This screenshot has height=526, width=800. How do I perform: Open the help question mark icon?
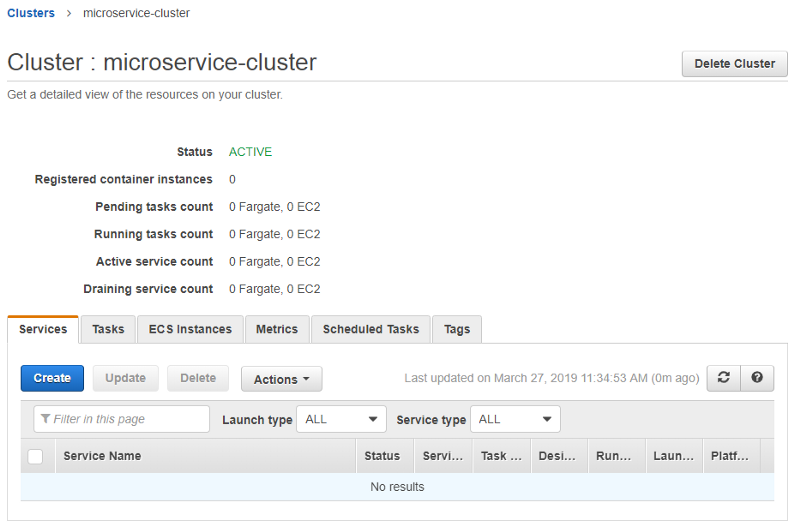click(757, 378)
